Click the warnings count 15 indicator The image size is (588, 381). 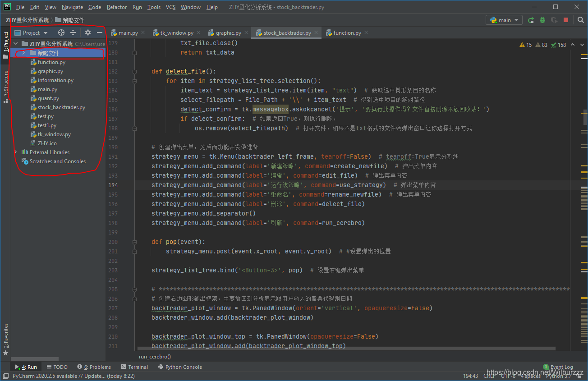click(526, 45)
